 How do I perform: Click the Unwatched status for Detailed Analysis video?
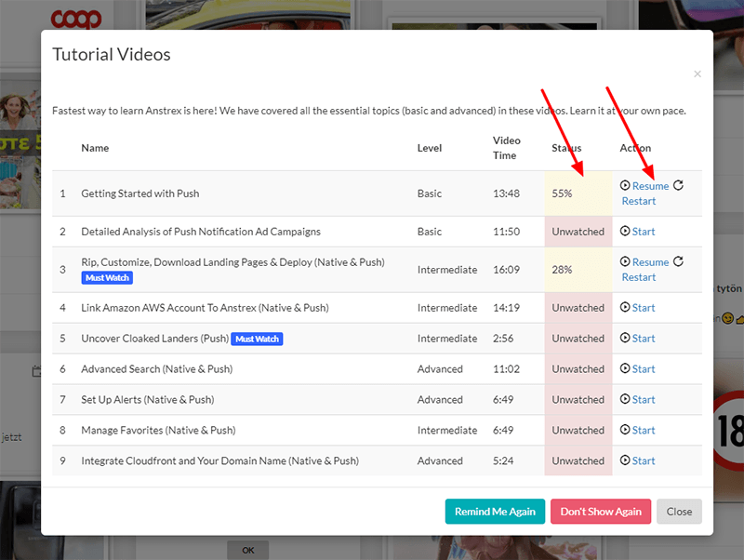[578, 232]
